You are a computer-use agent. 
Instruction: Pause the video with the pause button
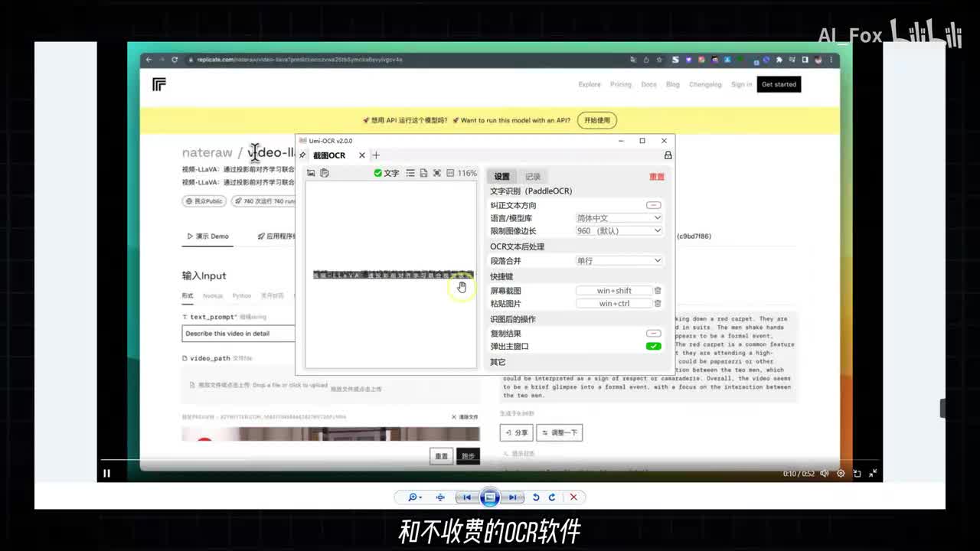click(106, 474)
